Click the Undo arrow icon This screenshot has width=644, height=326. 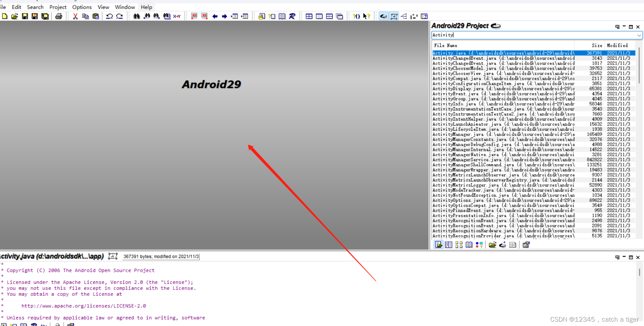pyautogui.click(x=109, y=16)
